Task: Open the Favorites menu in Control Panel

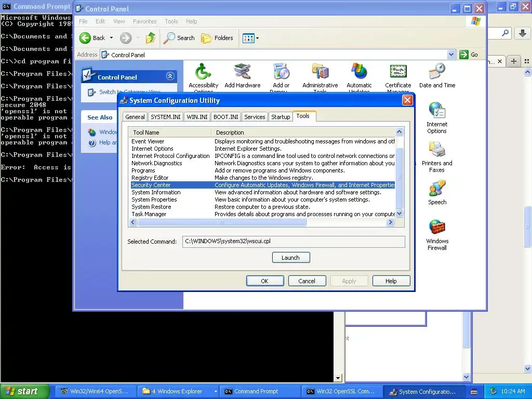Action: click(x=145, y=21)
